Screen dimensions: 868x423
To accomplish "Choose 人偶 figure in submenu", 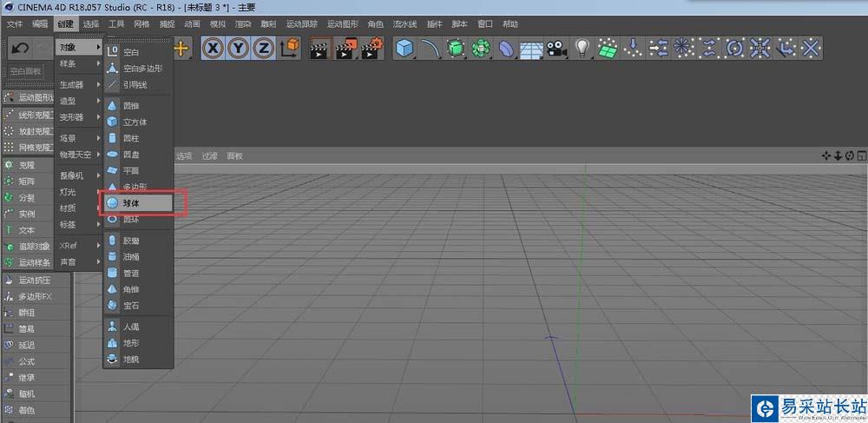I will pos(139,327).
